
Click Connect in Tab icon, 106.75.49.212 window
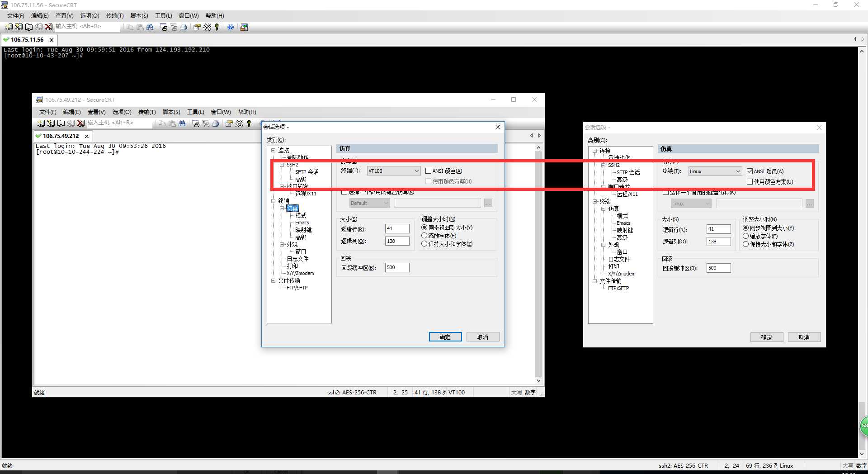tap(61, 123)
